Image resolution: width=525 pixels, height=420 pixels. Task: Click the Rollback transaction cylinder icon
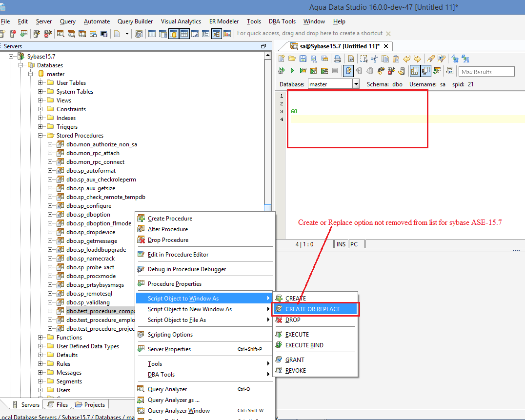[370, 71]
